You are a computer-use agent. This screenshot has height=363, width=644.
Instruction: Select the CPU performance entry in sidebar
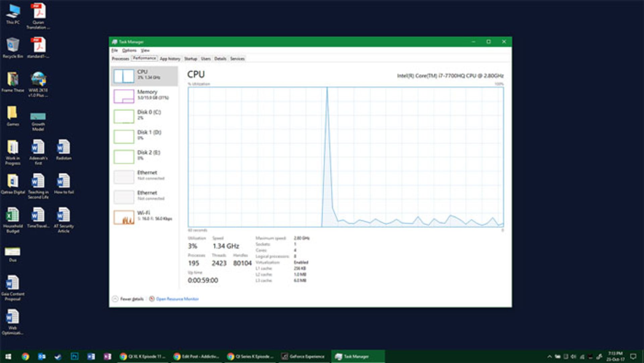[144, 76]
